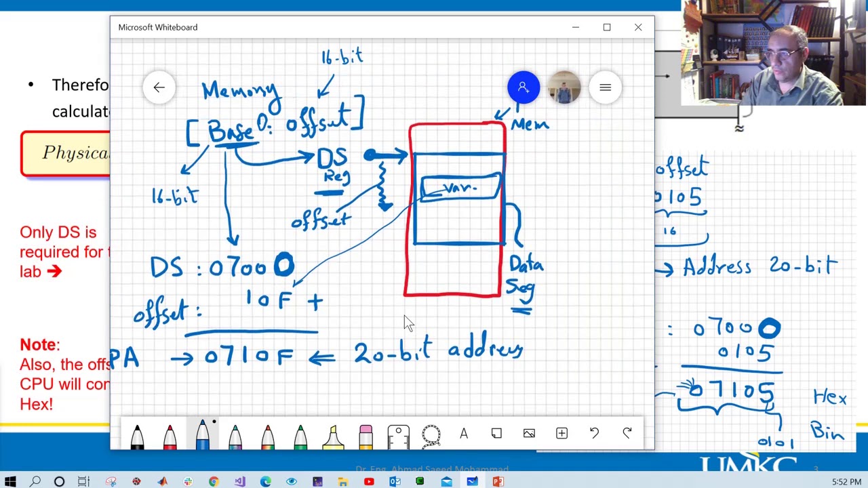Open the Whiteboard settings hamburger menu
The width and height of the screenshot is (868, 488).
tap(606, 87)
